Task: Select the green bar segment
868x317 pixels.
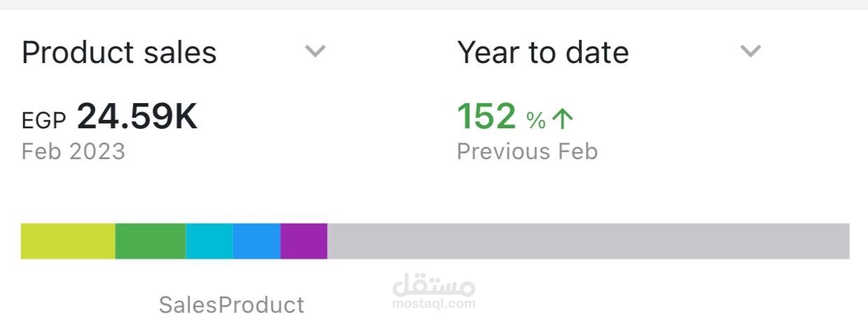Action: point(150,241)
